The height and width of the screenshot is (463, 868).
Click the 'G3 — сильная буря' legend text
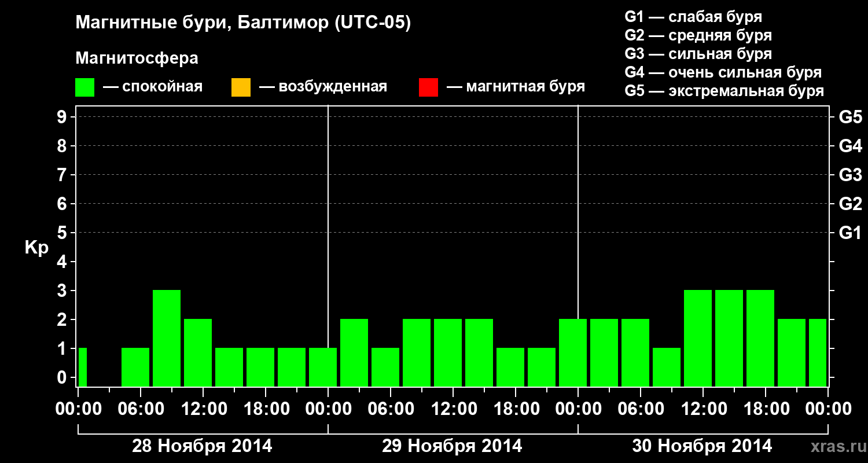pos(698,54)
